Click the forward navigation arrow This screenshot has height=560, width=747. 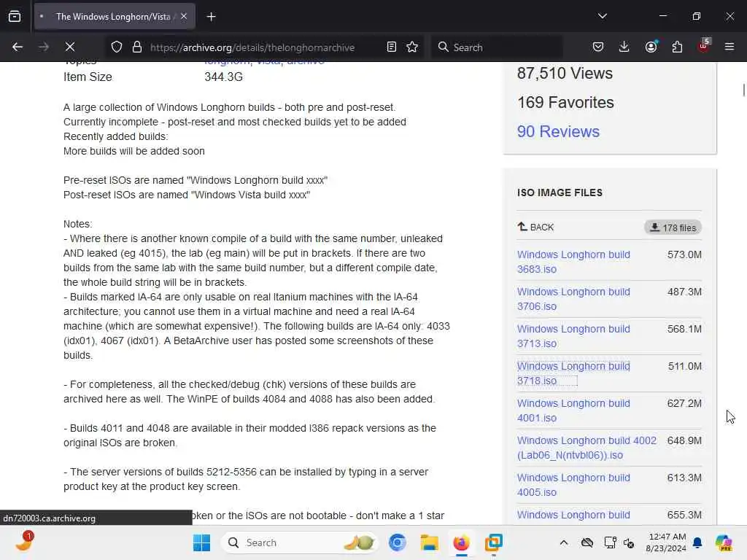44,47
